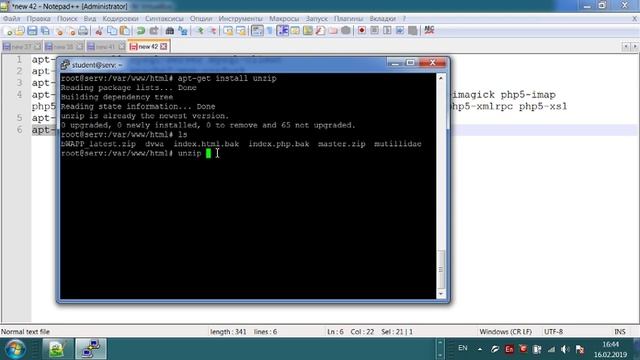Open the Поиск menu
640x360 pixels.
(67, 19)
